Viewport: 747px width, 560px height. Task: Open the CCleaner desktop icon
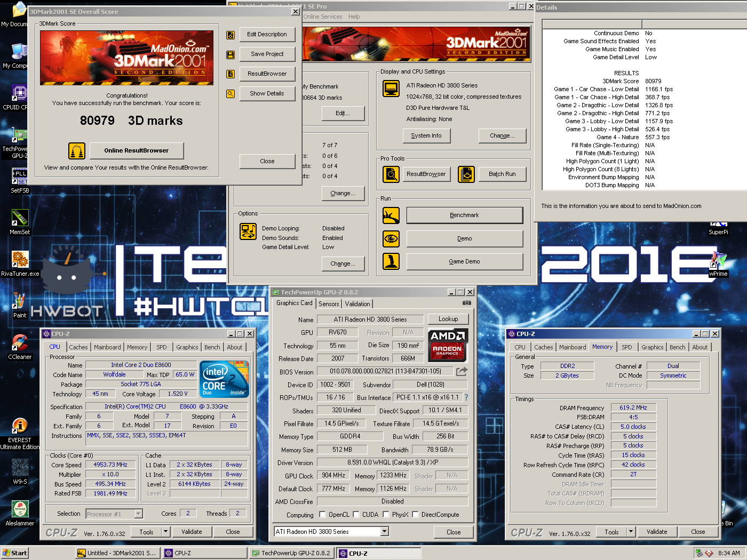click(x=20, y=347)
